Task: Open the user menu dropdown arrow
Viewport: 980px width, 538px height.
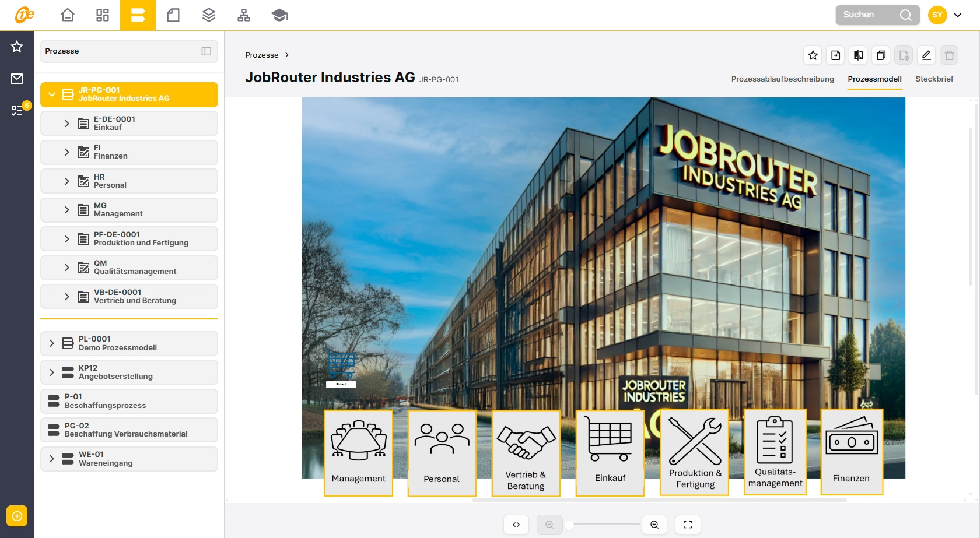Action: pos(958,15)
